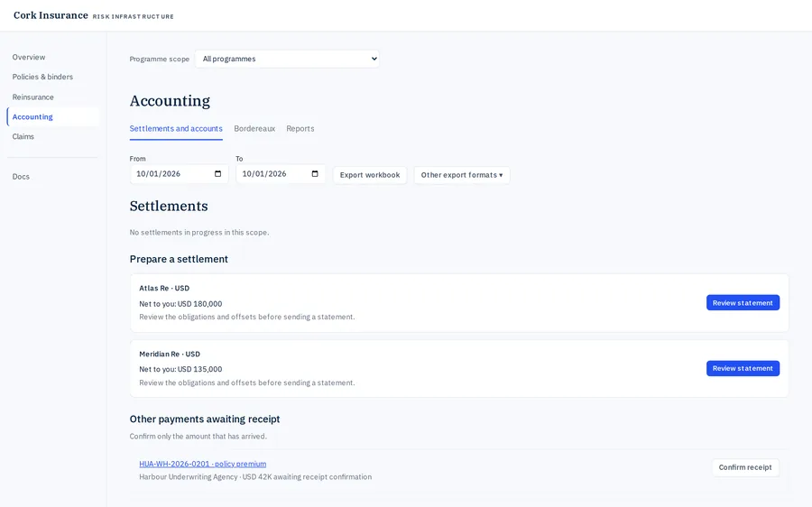The height and width of the screenshot is (507, 812).
Task: Open the From date calendar picker icon
Action: [x=218, y=174]
